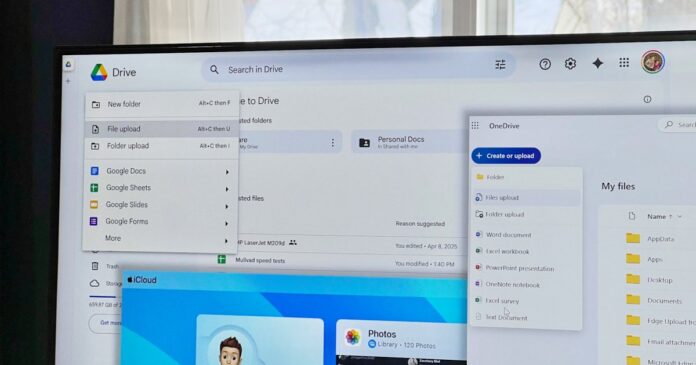Open the Personal Docs folder card
The width and height of the screenshot is (696, 365).
click(408, 142)
